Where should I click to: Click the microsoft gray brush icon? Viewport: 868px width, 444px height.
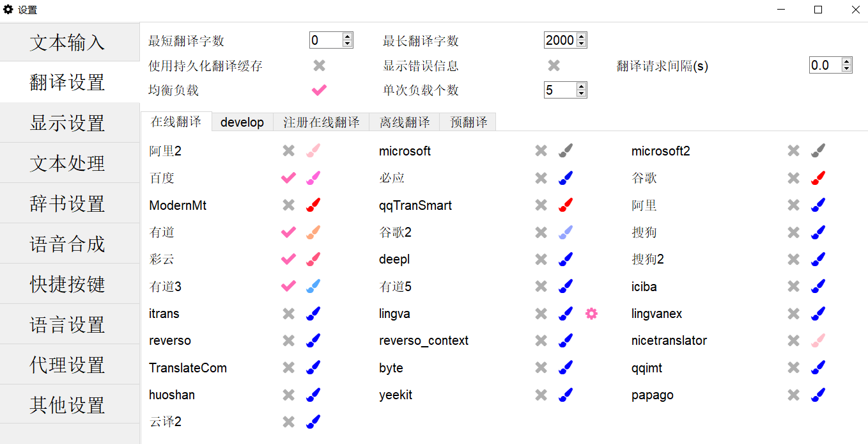coord(565,151)
